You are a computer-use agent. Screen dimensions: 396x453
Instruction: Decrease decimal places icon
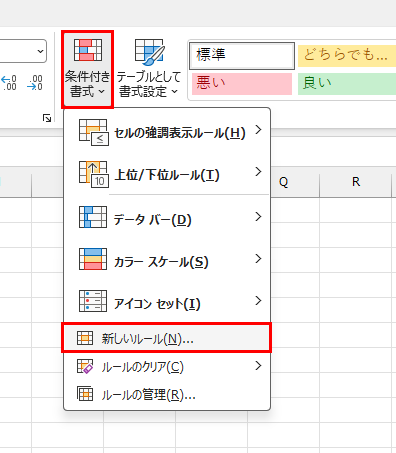point(35,82)
